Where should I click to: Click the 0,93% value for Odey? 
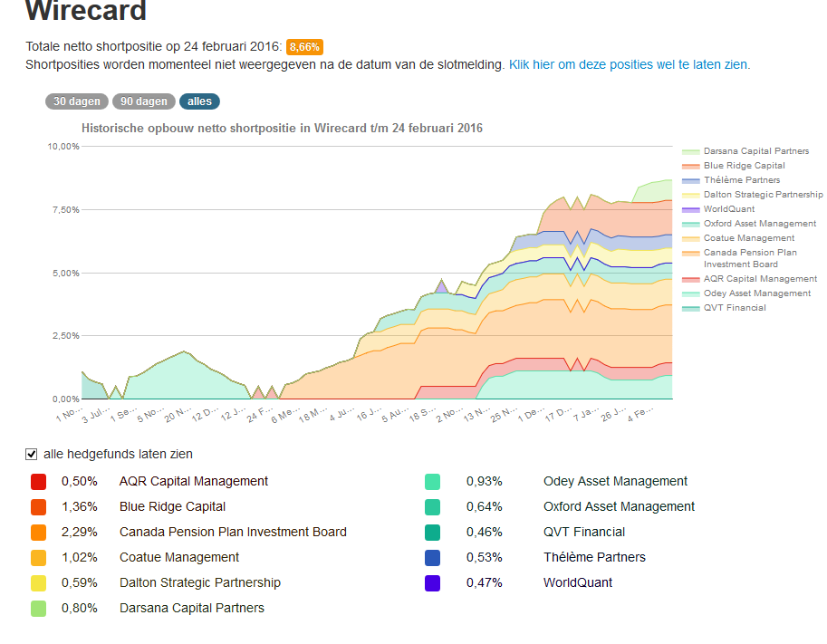point(485,481)
